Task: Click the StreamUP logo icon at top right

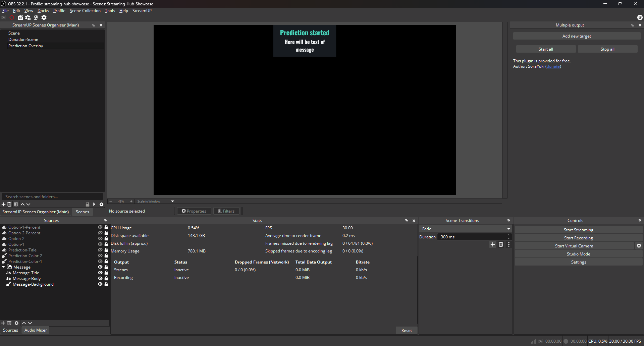Action: pos(640,17)
